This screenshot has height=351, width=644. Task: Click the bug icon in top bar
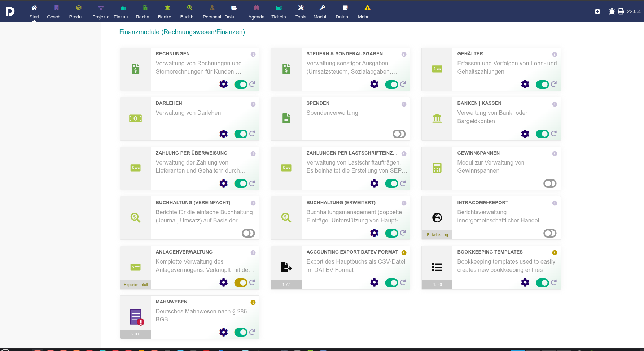(x=612, y=12)
